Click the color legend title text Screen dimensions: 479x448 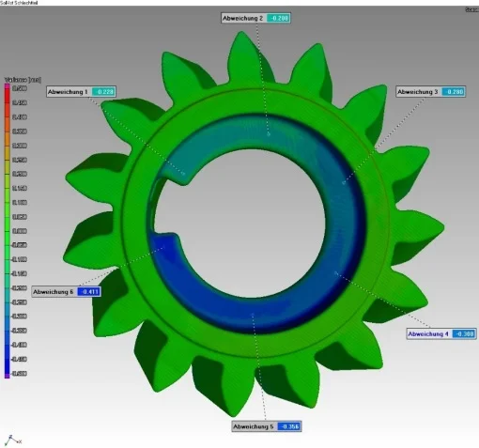[23, 80]
